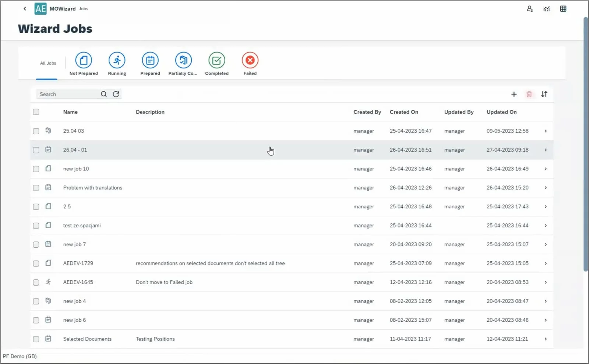Open details chevron for AEDEV-1645
The image size is (589, 364).
(x=546, y=282)
